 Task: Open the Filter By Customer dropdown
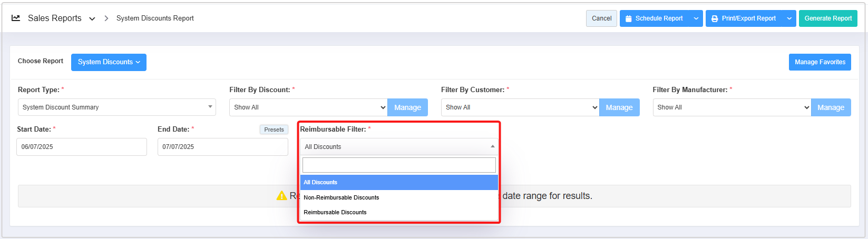[520, 107]
